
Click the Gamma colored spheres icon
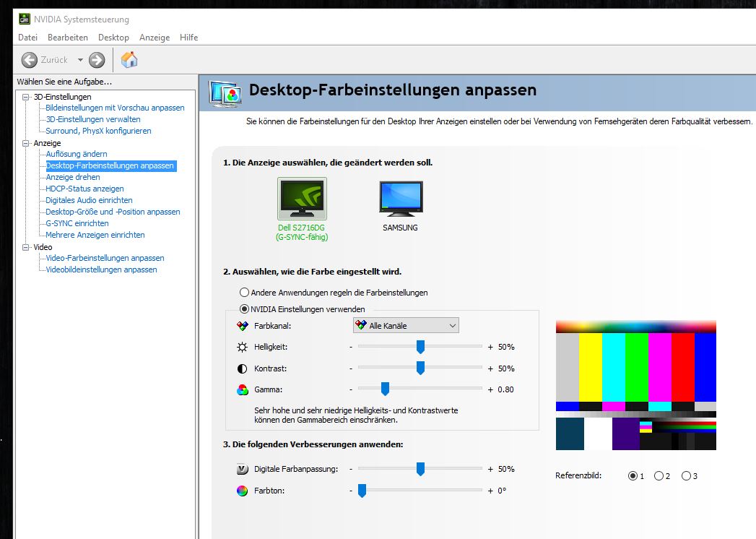(243, 389)
